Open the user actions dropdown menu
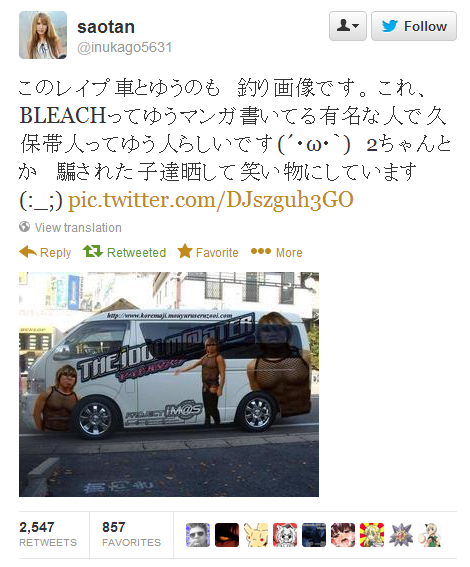This screenshot has width=470, height=567. 347,26
